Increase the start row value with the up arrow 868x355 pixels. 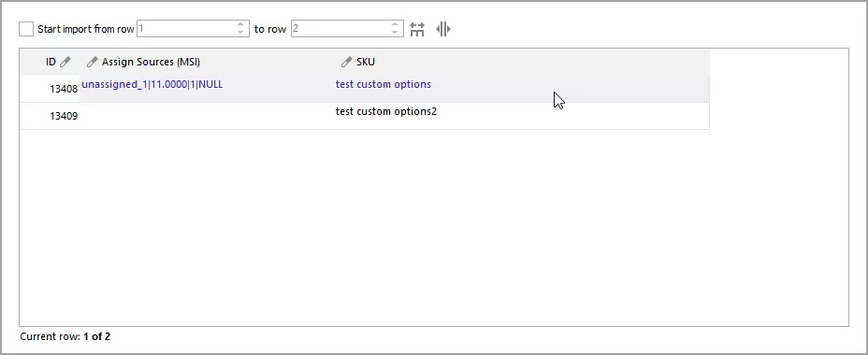(x=240, y=24)
